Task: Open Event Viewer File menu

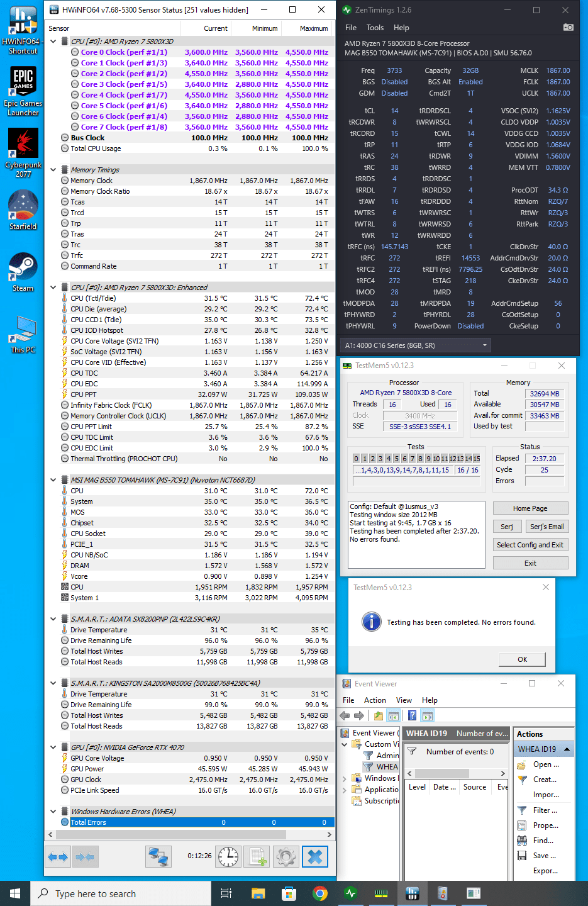Action: click(x=348, y=700)
